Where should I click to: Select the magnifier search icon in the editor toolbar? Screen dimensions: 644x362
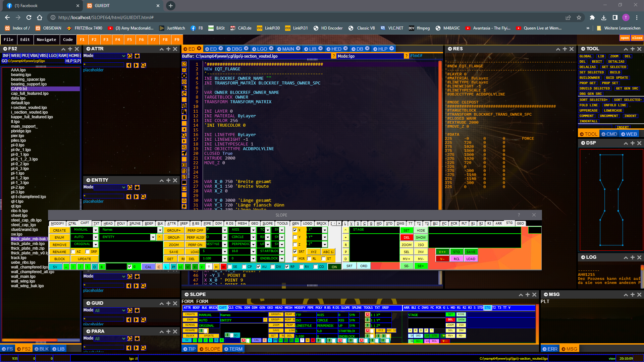(184, 135)
